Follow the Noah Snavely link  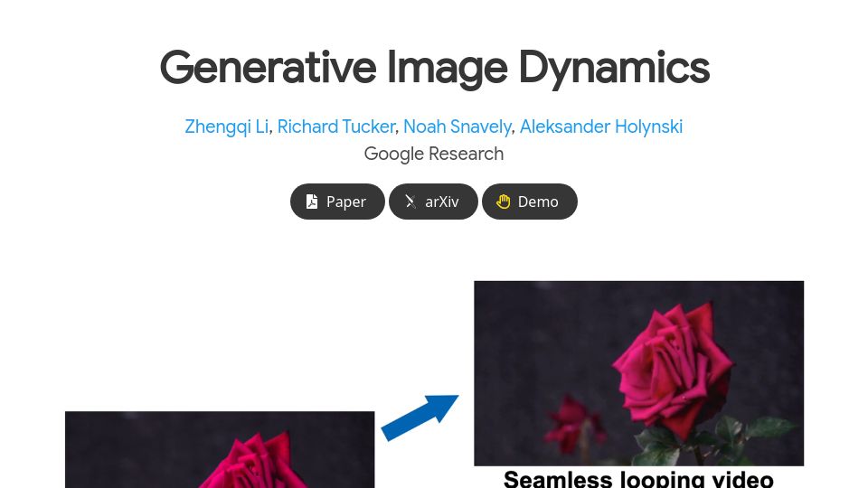click(x=458, y=127)
